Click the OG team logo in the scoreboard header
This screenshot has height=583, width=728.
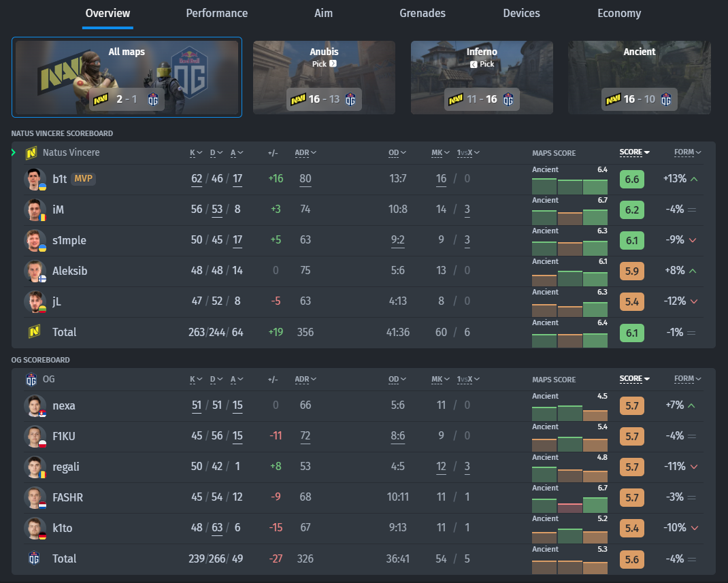pyautogui.click(x=31, y=380)
